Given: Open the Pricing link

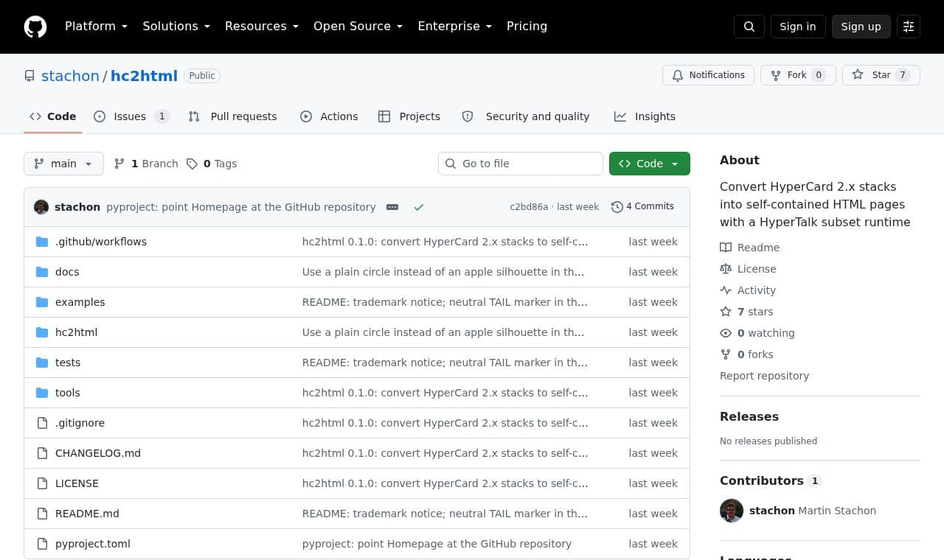Looking at the screenshot, I should click(x=527, y=27).
